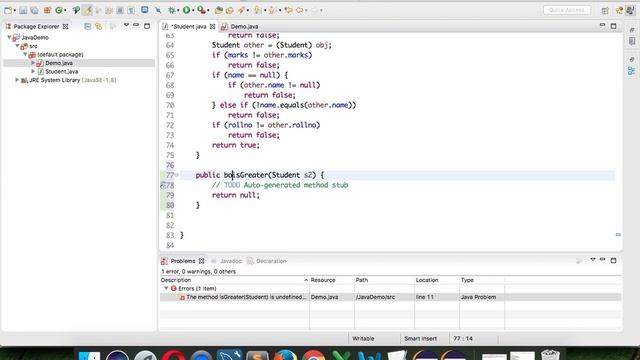
Task: Open Opera from the Dock
Action: (x=173, y=355)
